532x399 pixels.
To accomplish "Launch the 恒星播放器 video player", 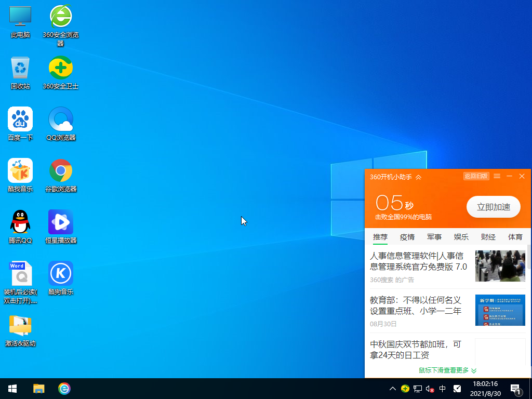I will (x=61, y=221).
